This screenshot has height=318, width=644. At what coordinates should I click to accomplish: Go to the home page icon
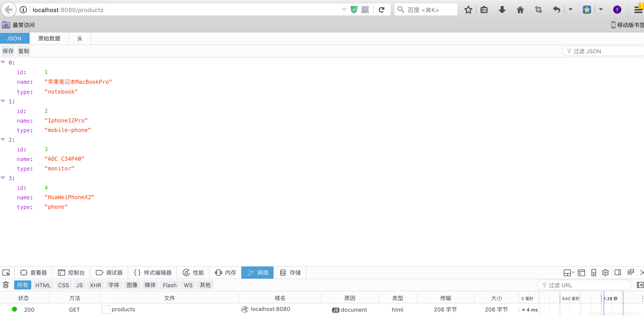pyautogui.click(x=520, y=10)
